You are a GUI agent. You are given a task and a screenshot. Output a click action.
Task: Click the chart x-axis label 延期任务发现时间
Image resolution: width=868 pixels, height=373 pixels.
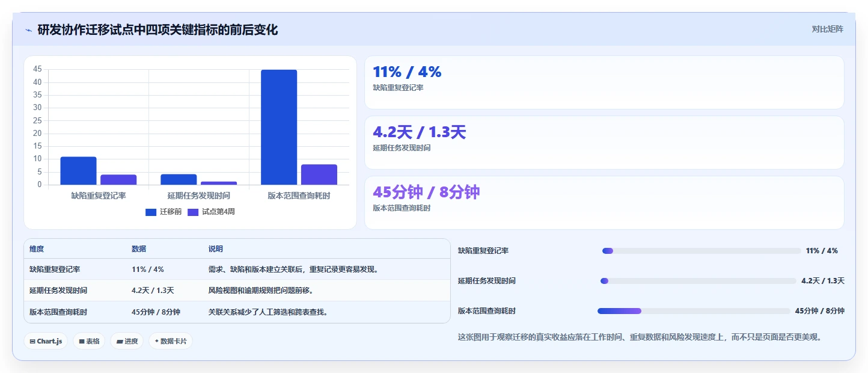(199, 196)
